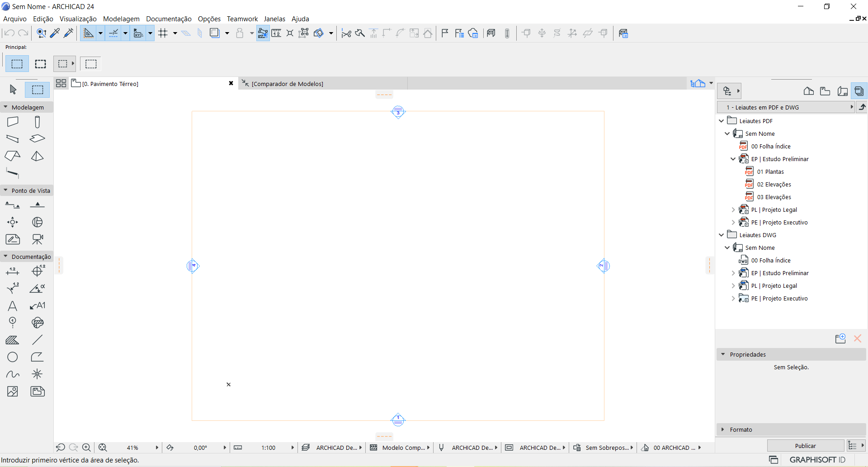Select the Arrow selection tool
This screenshot has width=868, height=467.
point(13,90)
